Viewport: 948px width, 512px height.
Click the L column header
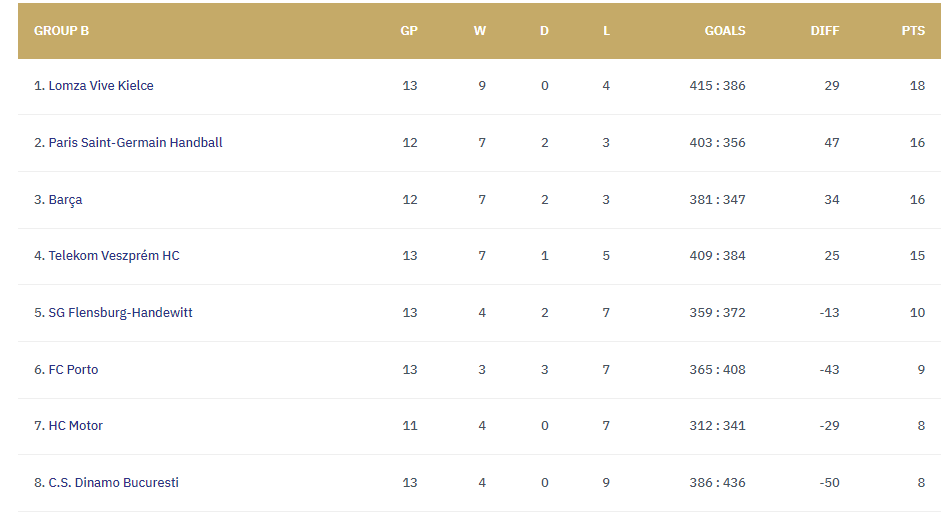point(606,31)
